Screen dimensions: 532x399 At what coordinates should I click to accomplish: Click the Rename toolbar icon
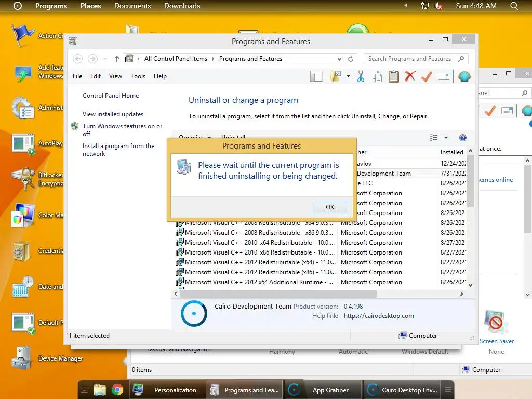pyautogui.click(x=444, y=76)
